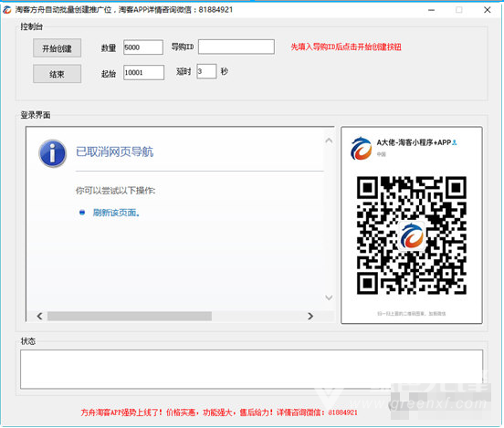This screenshot has width=504, height=428.
Task: Click the scroll down arrow in browser pane
Action: coord(329,298)
